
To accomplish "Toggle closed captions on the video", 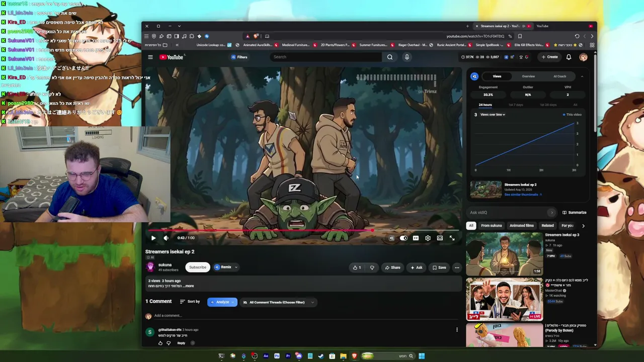I will pyautogui.click(x=416, y=238).
